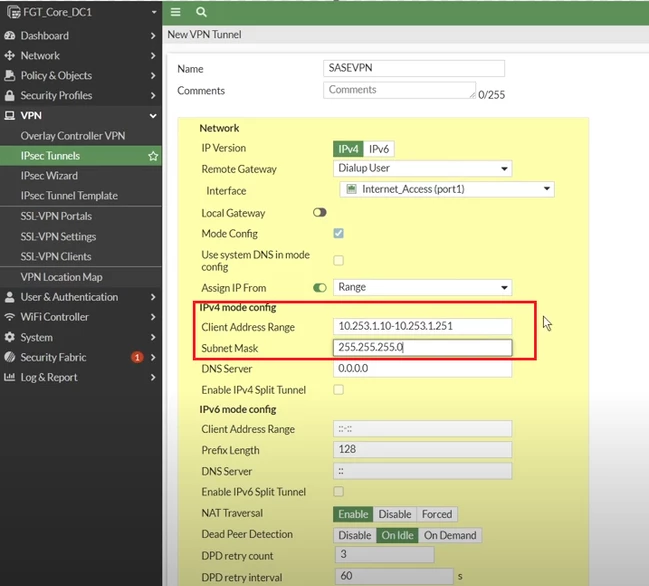Expand the Security Profiles chevron
This screenshot has height=586, width=649.
click(153, 96)
